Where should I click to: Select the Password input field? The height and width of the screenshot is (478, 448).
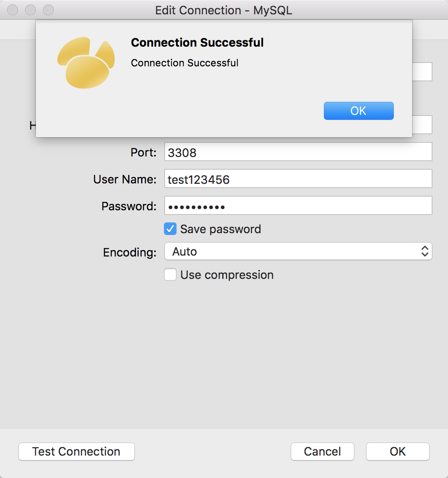[298, 206]
